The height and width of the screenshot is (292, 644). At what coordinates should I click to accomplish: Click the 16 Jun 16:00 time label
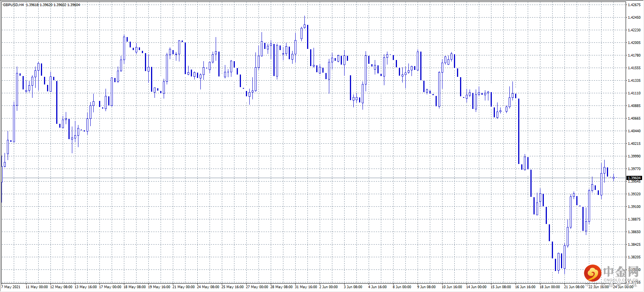click(525, 287)
